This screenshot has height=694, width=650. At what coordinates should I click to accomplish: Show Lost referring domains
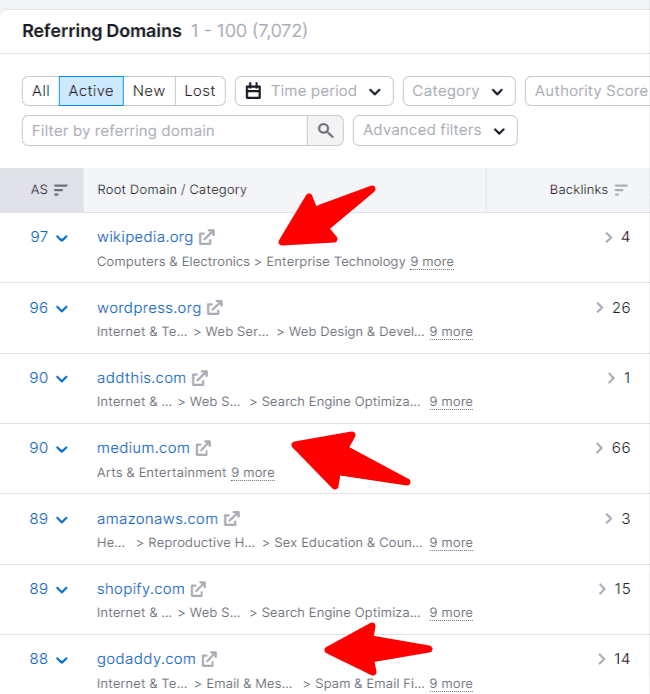pos(200,91)
